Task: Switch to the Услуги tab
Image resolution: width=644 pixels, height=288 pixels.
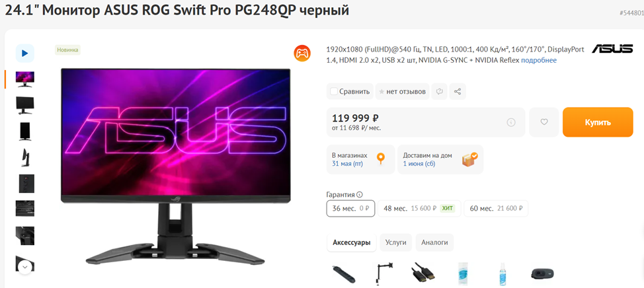Action: (396, 242)
